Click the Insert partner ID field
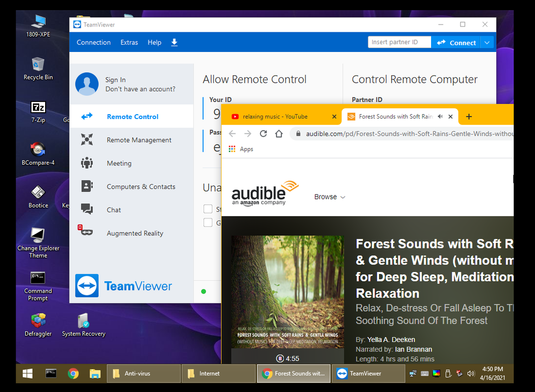 click(x=399, y=42)
